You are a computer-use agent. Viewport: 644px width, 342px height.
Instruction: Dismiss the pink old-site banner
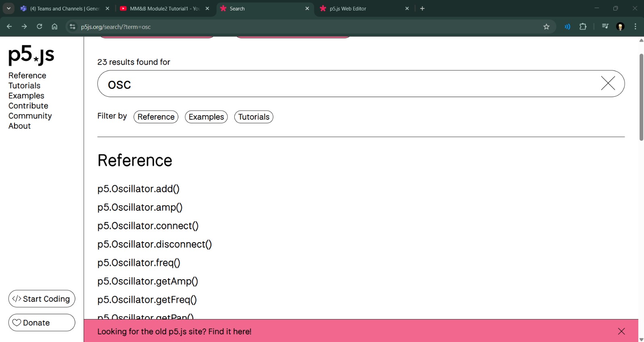tap(621, 331)
